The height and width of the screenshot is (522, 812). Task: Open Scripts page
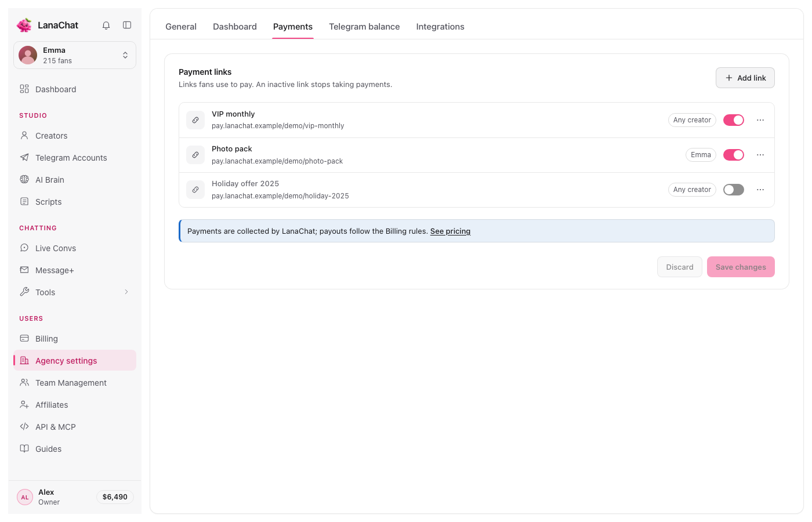click(x=75, y=202)
